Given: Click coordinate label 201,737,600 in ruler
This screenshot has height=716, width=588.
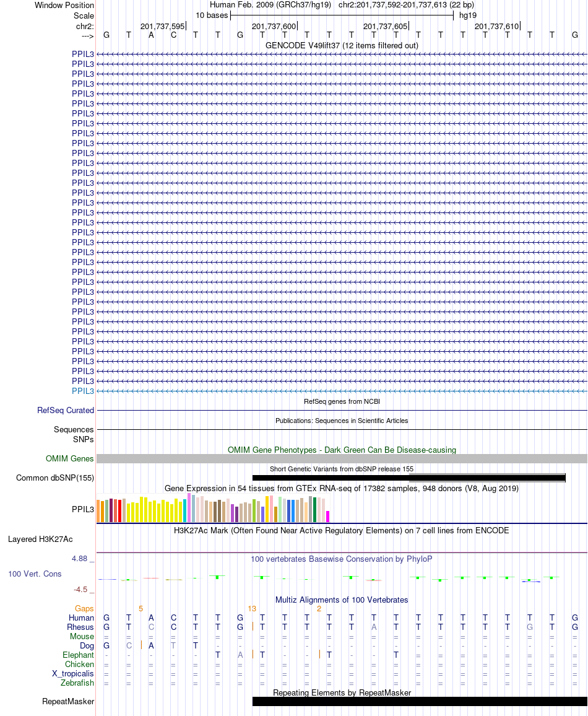Looking at the screenshot, I should (x=274, y=27).
